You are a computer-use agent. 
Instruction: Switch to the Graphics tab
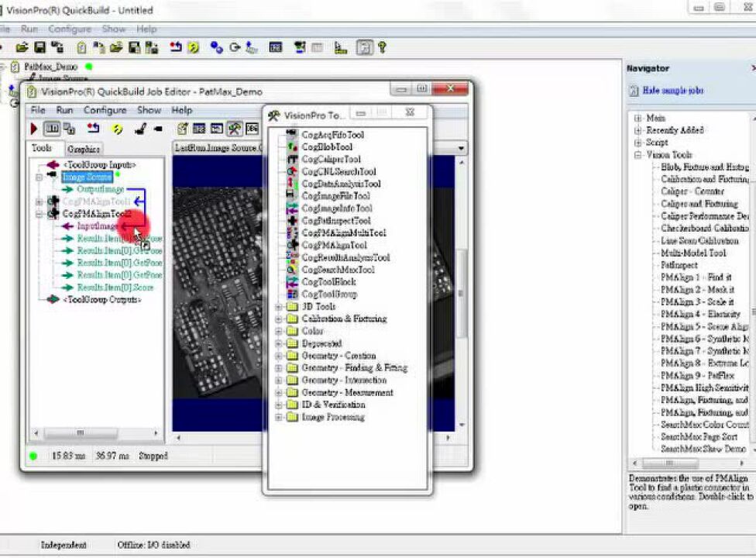click(84, 149)
